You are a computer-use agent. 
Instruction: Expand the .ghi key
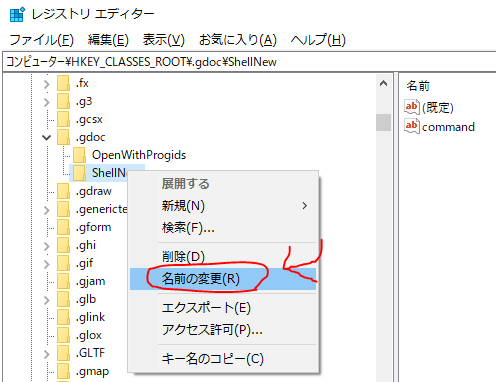47,246
